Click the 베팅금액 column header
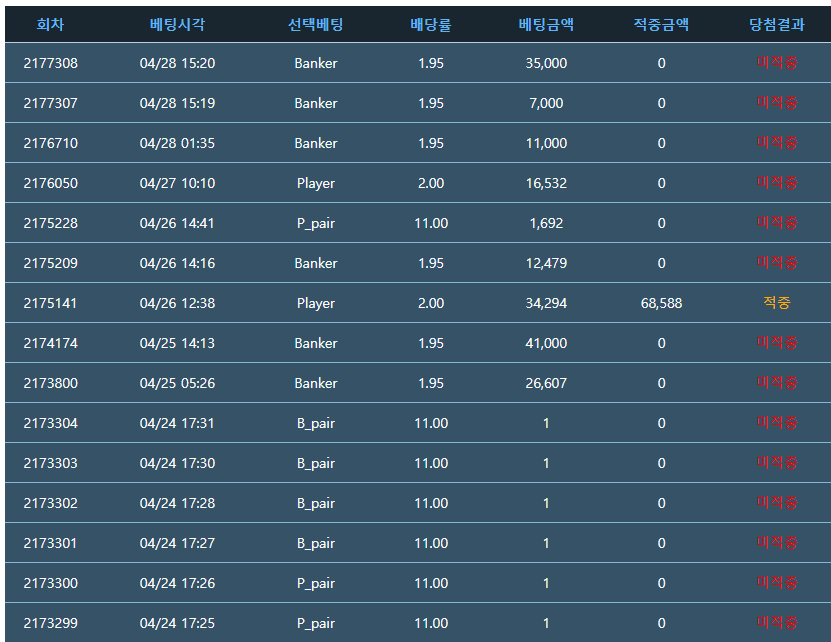The height and width of the screenshot is (642, 831). coord(546,25)
